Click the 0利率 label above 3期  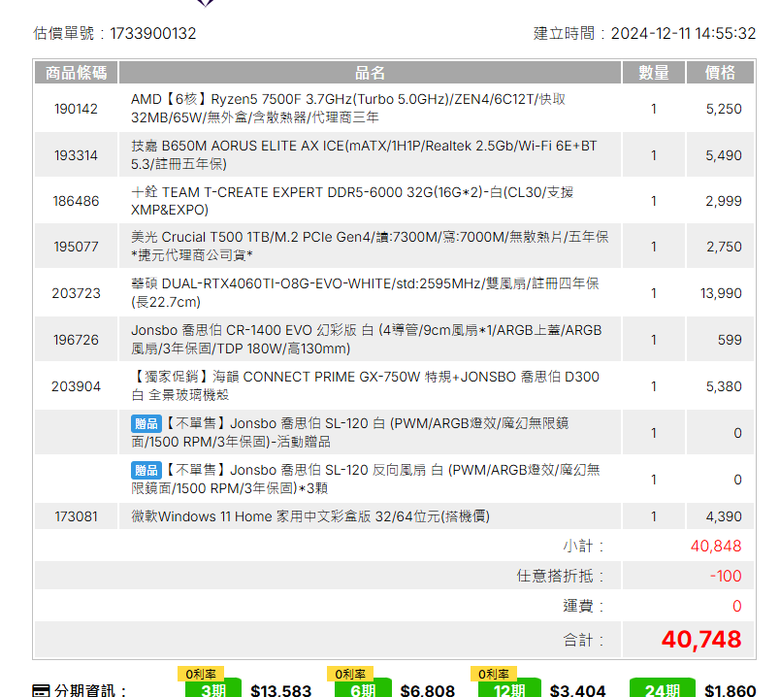pos(200,674)
